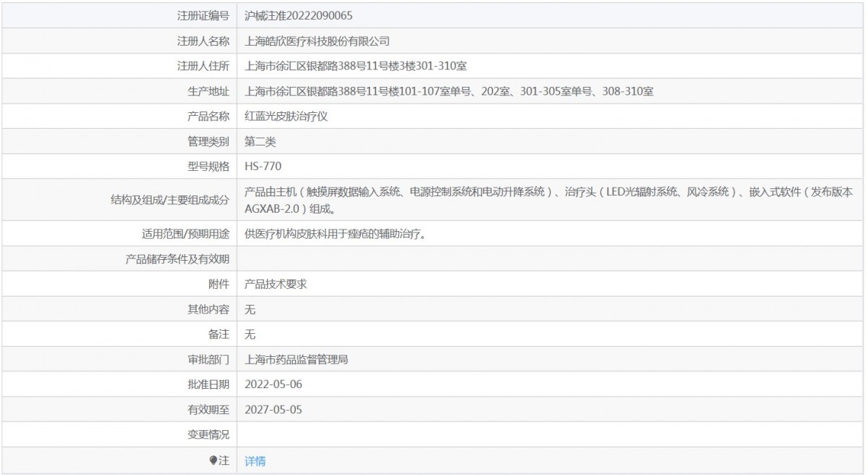Click the 附件 label

point(218,284)
